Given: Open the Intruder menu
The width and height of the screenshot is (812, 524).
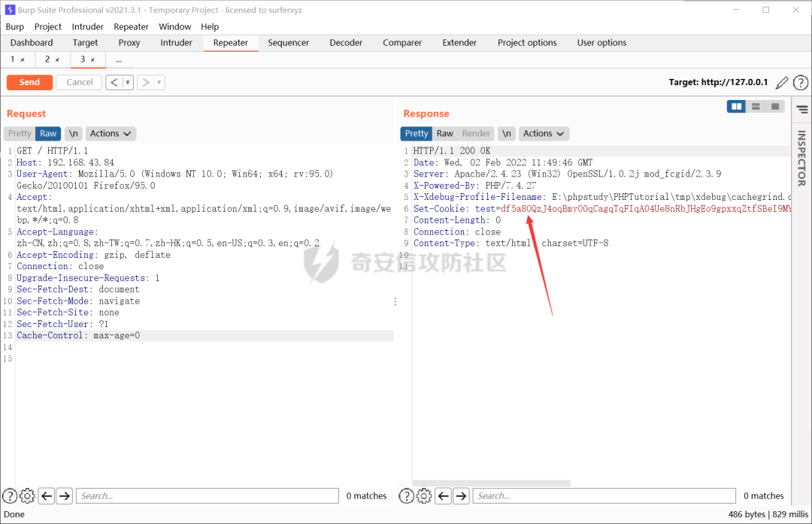Looking at the screenshot, I should pos(87,26).
